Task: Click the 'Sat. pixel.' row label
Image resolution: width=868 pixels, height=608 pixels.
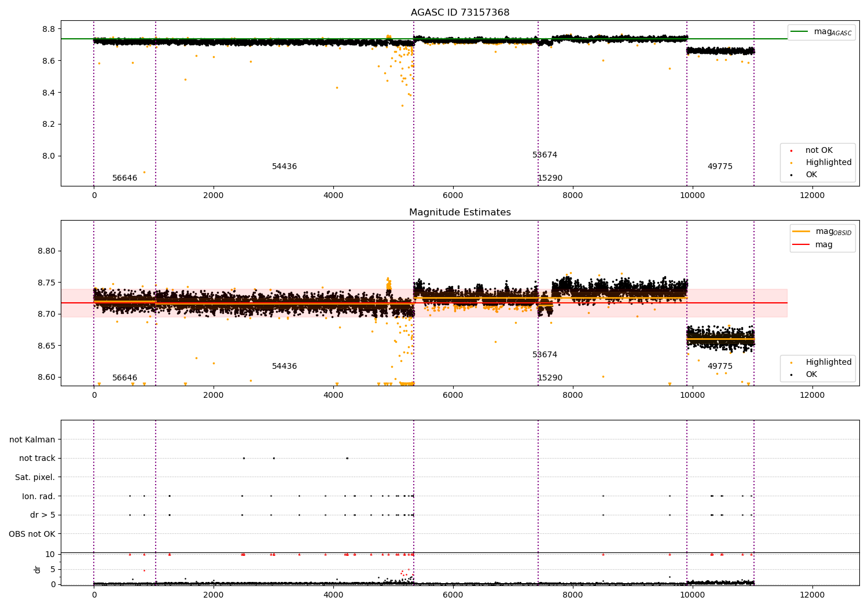Action: [35, 478]
